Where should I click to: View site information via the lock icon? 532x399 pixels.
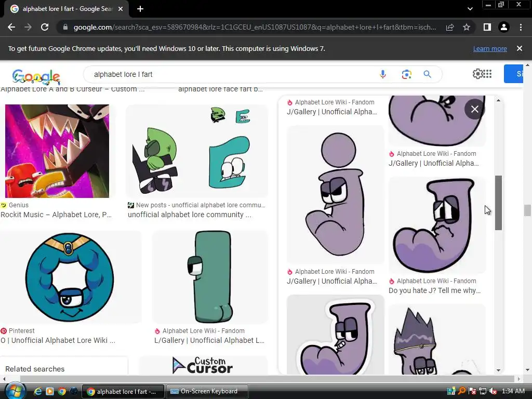click(65, 27)
